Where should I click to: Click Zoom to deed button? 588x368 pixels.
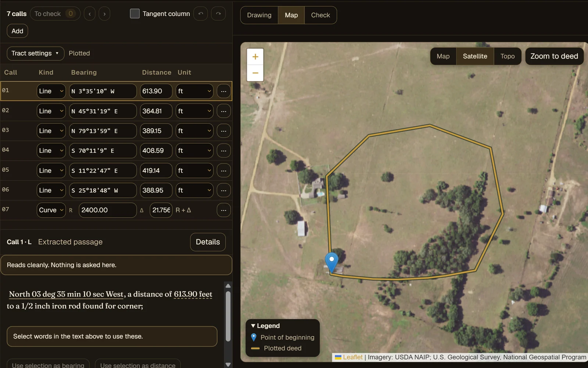(554, 56)
